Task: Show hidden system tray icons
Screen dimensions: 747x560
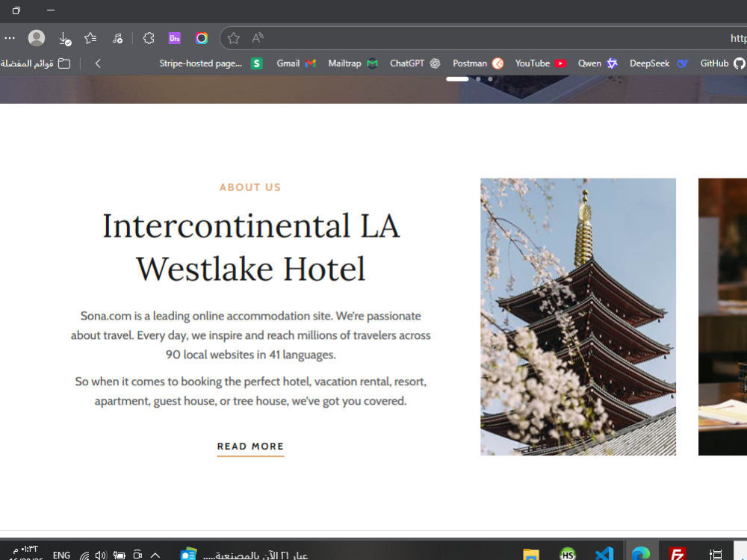Action: click(155, 555)
